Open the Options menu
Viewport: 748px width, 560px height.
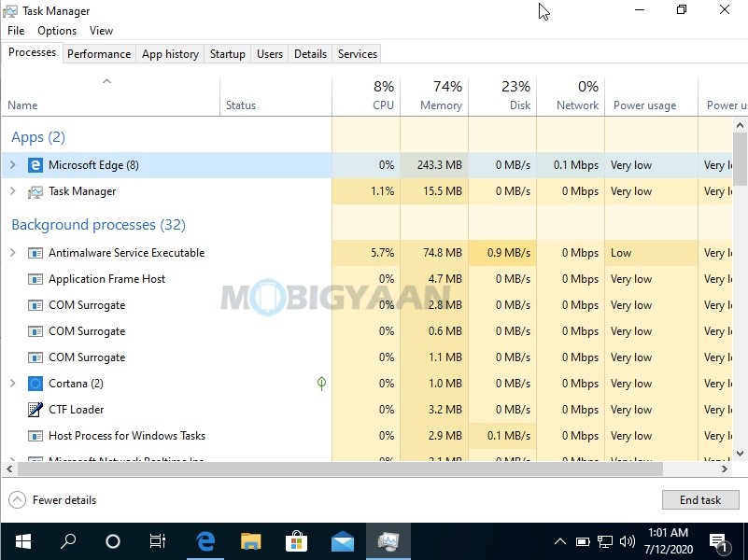tap(57, 31)
